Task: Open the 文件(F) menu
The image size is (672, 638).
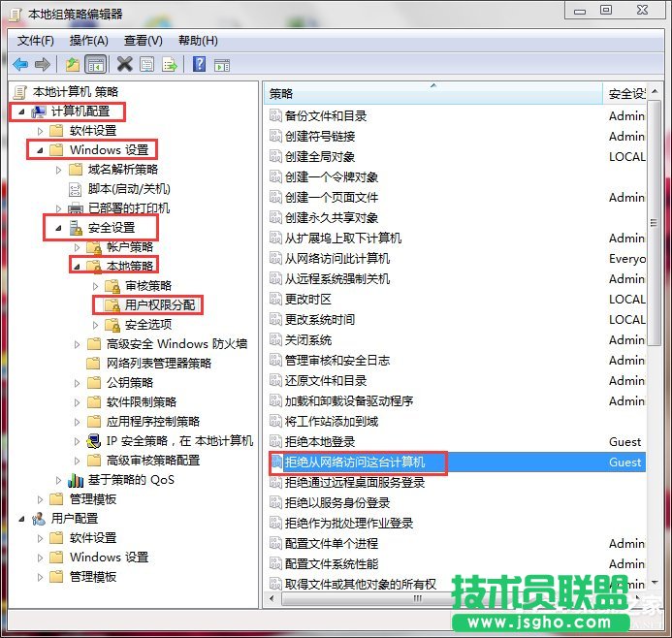Action: point(36,40)
